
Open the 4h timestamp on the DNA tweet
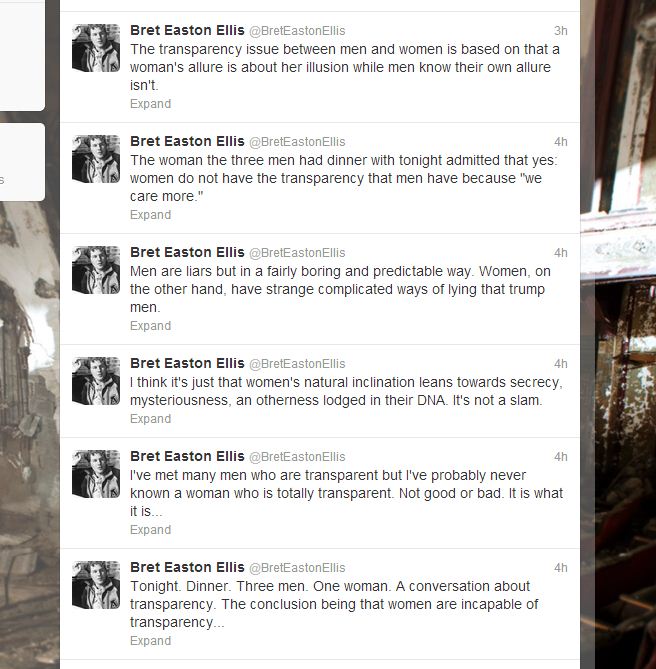(x=560, y=364)
